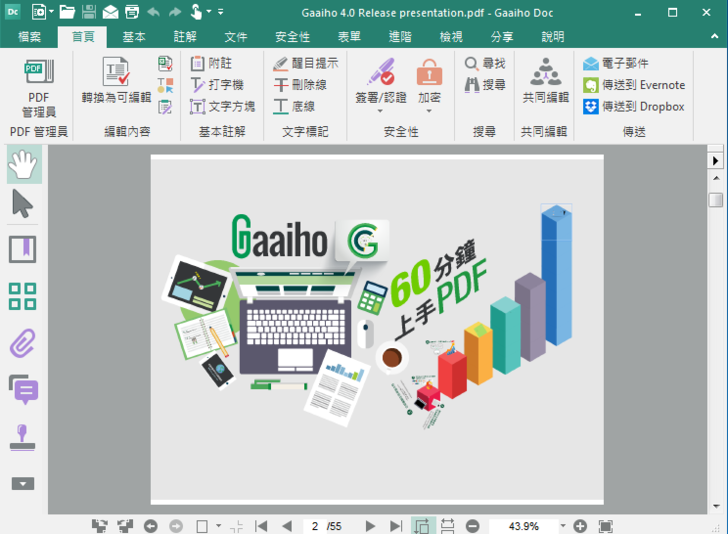The width and height of the screenshot is (728, 534).
Task: Switch to 安全性 tab
Action: click(292, 37)
